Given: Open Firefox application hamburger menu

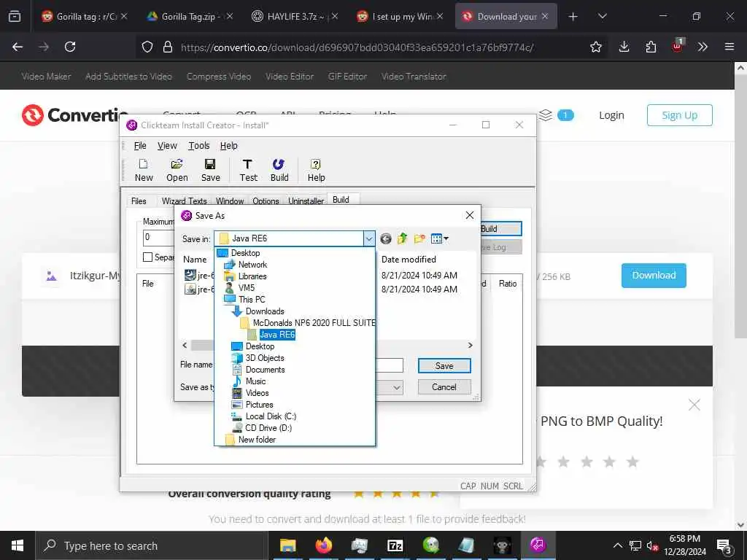Looking at the screenshot, I should coord(729,47).
